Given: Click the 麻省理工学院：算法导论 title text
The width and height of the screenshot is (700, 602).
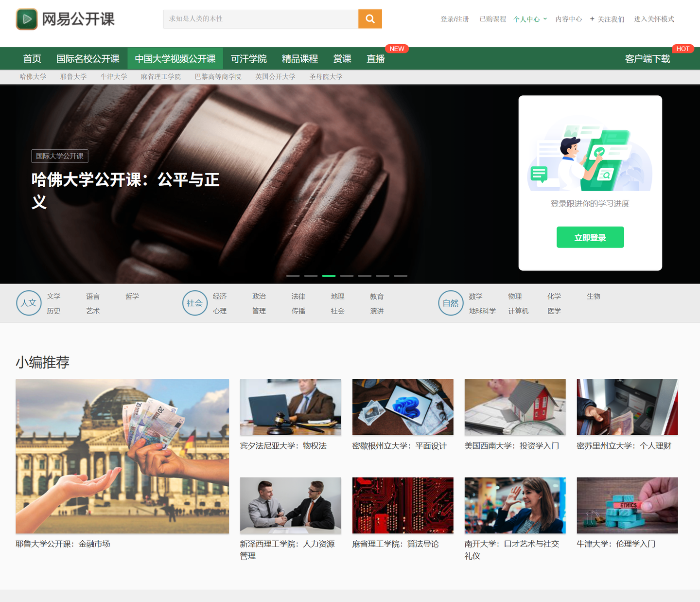Looking at the screenshot, I should (x=395, y=544).
